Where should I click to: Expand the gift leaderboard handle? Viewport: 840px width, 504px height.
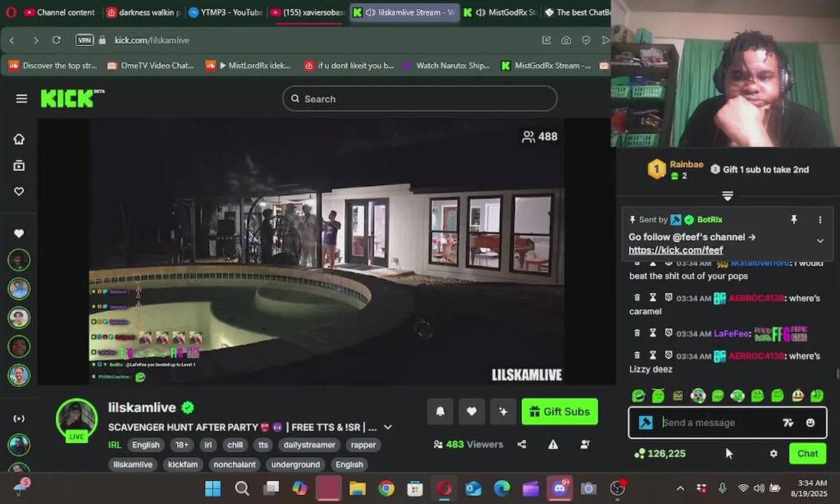[x=727, y=195]
